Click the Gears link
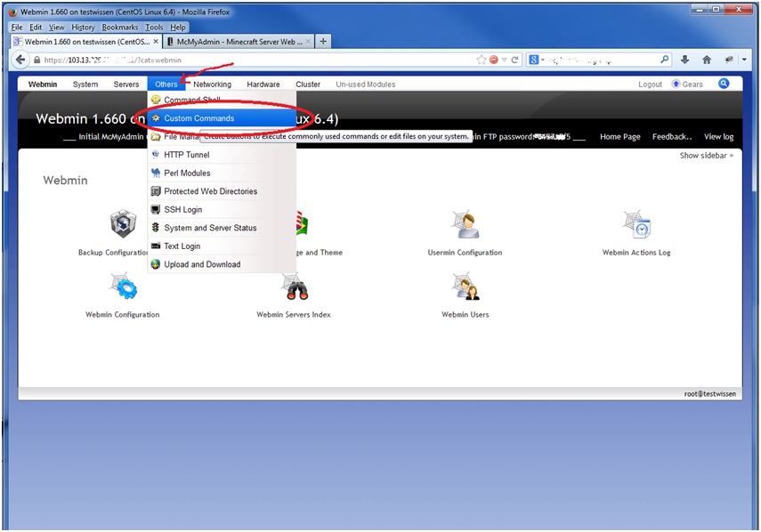This screenshot has width=761, height=532. [x=687, y=85]
